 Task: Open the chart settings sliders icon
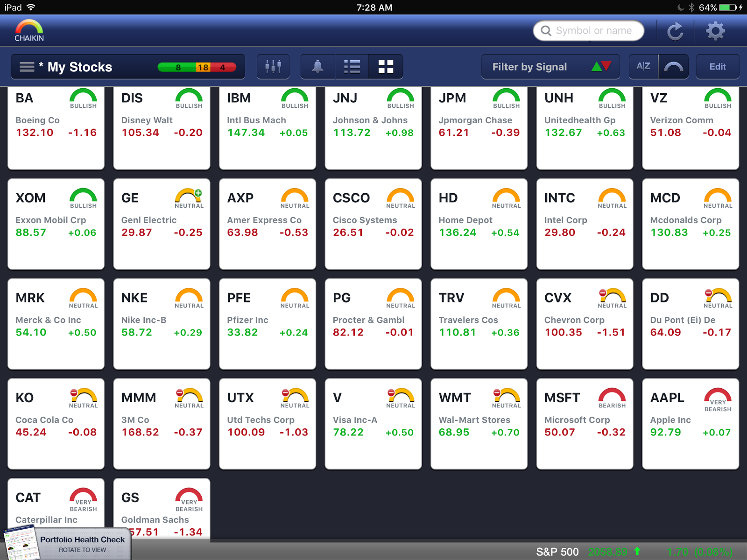tap(273, 67)
